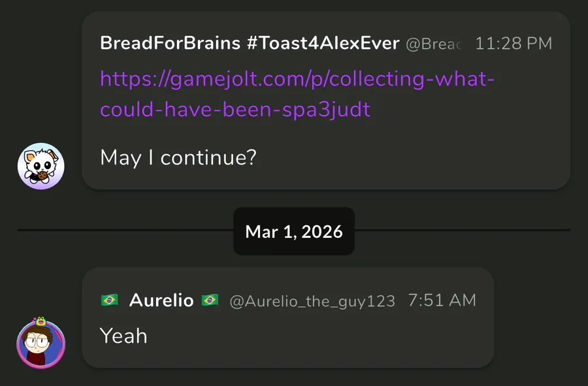
Task: Click the truncated @Brea handle
Action: click(434, 44)
